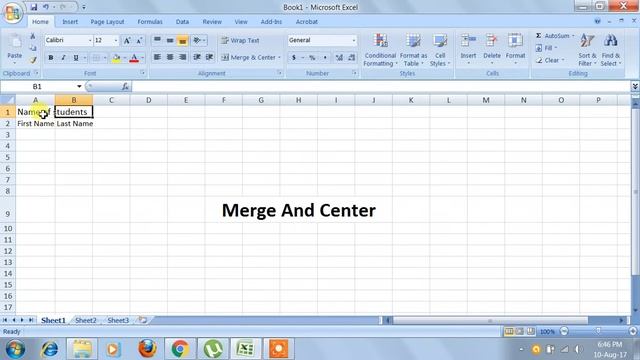Click the borders icon
Viewport: 640px width, 360px height.
[x=96, y=58]
